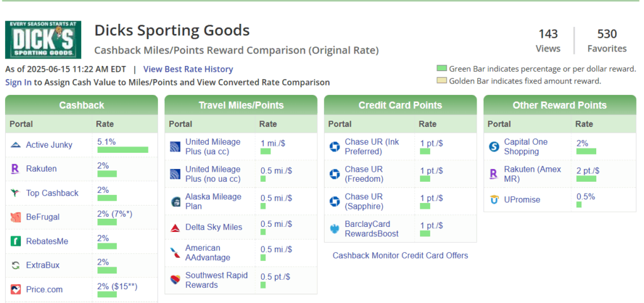Click the Alaska Mileage Plan icon
The image size is (644, 303).
pos(176,202)
